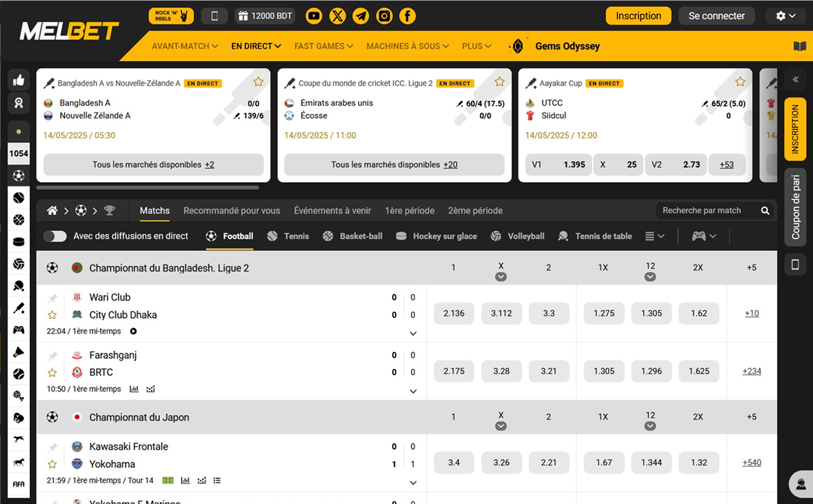Click the Inscription button in header
The width and height of the screenshot is (813, 504).
638,16
